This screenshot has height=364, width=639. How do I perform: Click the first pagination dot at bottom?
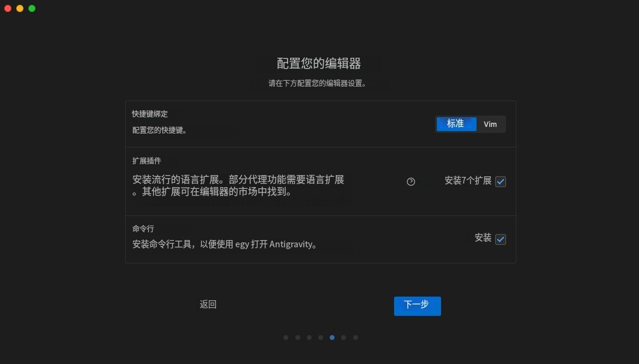click(x=286, y=338)
